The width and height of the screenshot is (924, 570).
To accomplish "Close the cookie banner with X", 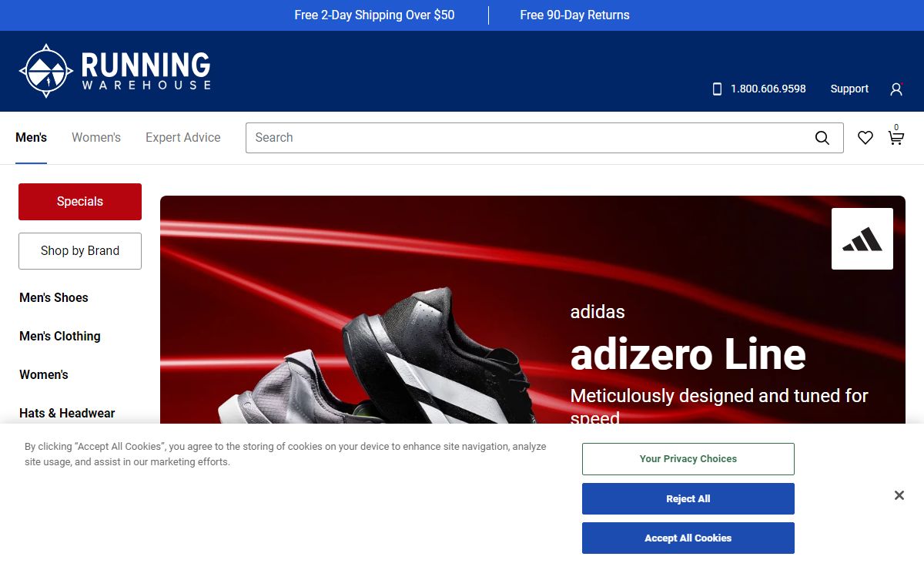I will click(x=899, y=495).
